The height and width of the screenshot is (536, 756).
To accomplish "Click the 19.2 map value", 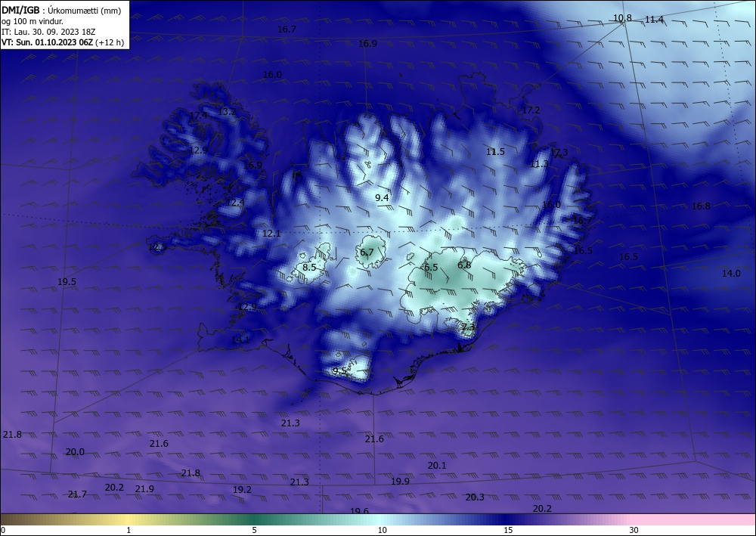I will [242, 489].
